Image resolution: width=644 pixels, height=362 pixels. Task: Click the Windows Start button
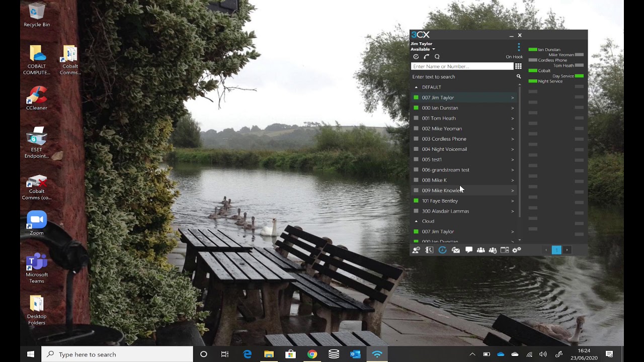click(31, 354)
